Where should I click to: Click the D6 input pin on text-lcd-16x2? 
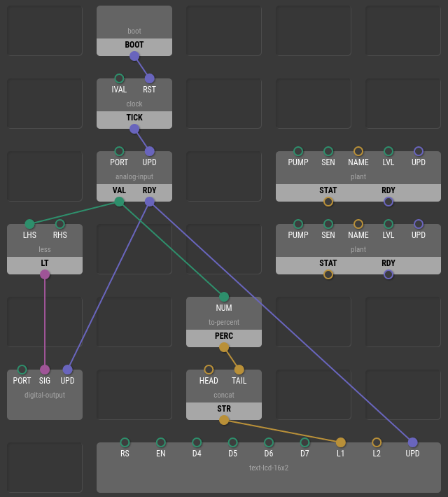pos(269,442)
